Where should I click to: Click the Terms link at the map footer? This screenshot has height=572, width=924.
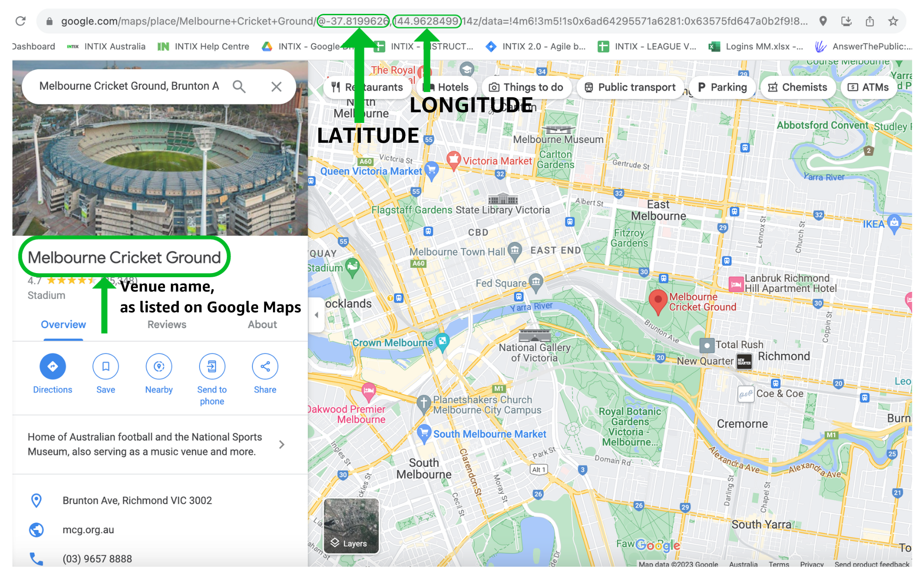click(x=779, y=564)
